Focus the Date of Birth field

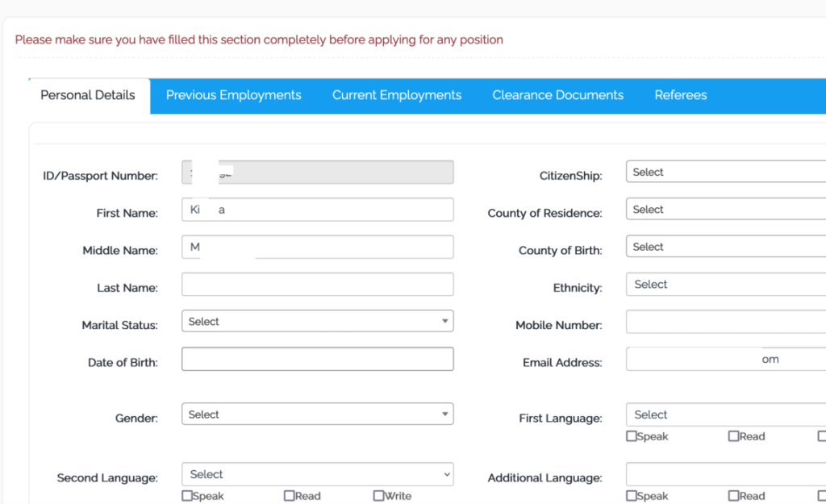[317, 359]
